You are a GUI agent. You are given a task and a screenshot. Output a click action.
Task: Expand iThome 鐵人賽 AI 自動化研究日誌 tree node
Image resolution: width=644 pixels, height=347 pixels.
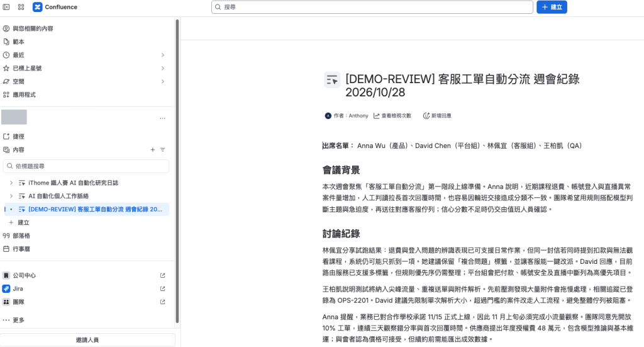click(x=11, y=183)
